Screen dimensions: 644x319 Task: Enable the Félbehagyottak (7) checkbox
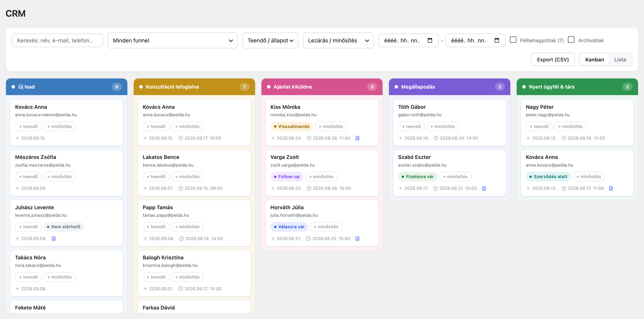[x=513, y=40]
